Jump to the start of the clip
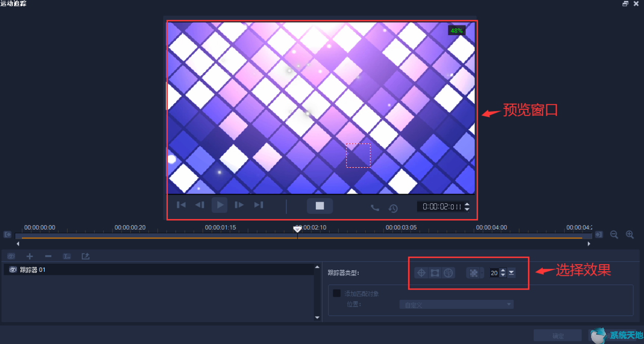The height and width of the screenshot is (344, 644). pos(181,205)
